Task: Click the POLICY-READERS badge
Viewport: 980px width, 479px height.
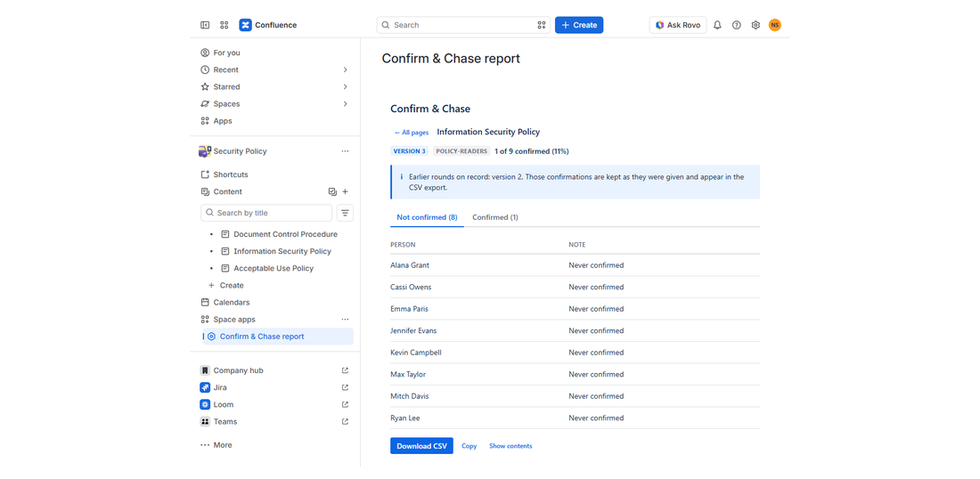Action: (x=461, y=151)
